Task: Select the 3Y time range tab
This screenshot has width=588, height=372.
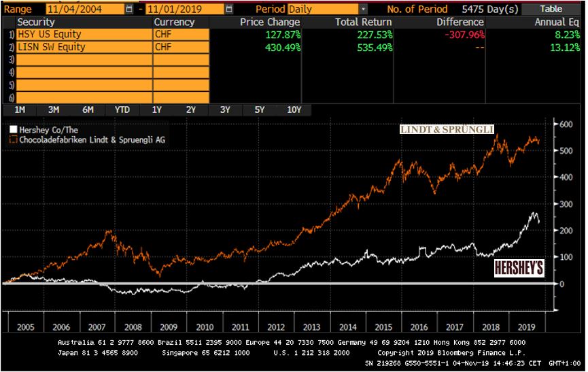Action: point(225,110)
